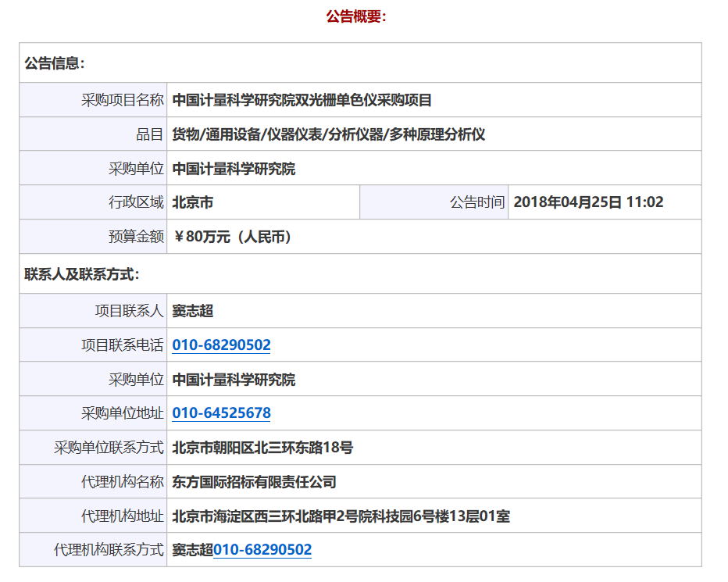Click the address 北京市朝阳区北三环东路18号
Image resolution: width=728 pixels, height=582 pixels.
(262, 448)
